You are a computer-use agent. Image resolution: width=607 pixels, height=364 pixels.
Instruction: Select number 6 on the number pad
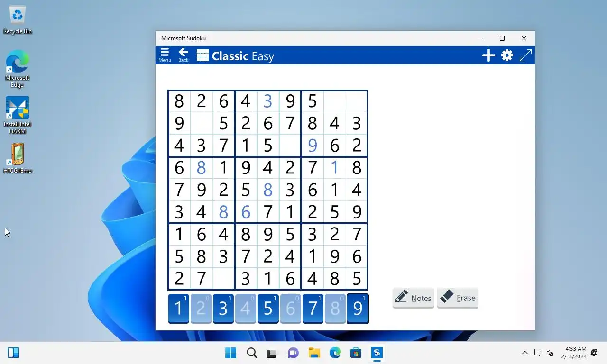pyautogui.click(x=290, y=309)
